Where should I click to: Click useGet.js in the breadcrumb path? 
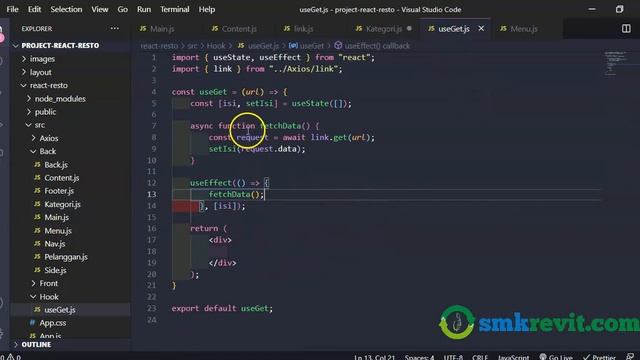pos(263,46)
